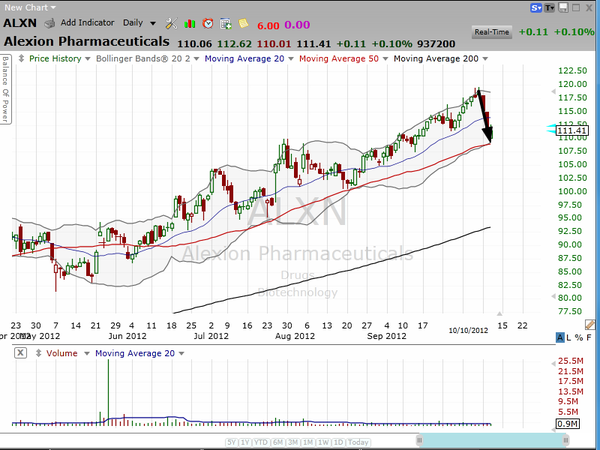
Task: Open Price History label menu
Action: [55, 59]
